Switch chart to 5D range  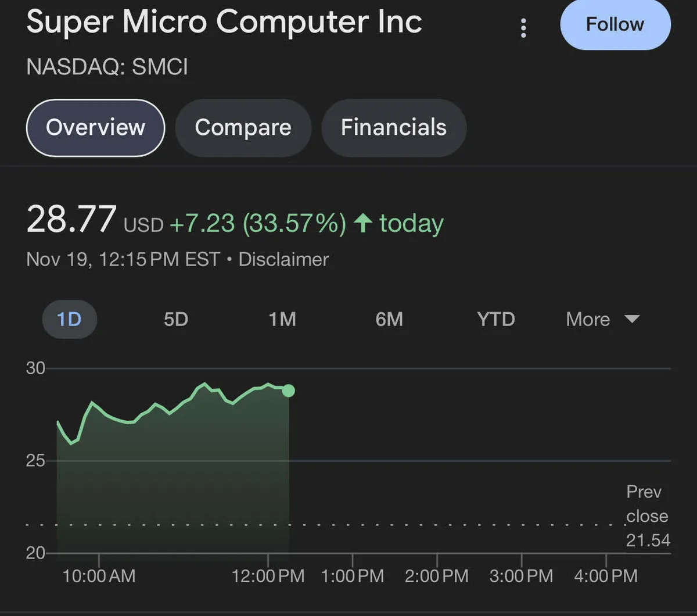[176, 319]
